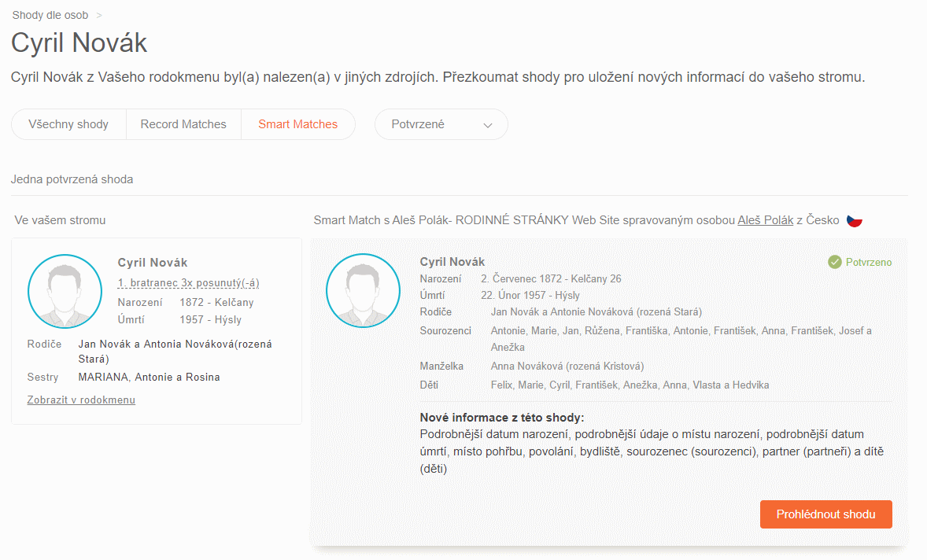
Task: Click the "Zobrazit v rodokmenu" link
Action: (81, 400)
